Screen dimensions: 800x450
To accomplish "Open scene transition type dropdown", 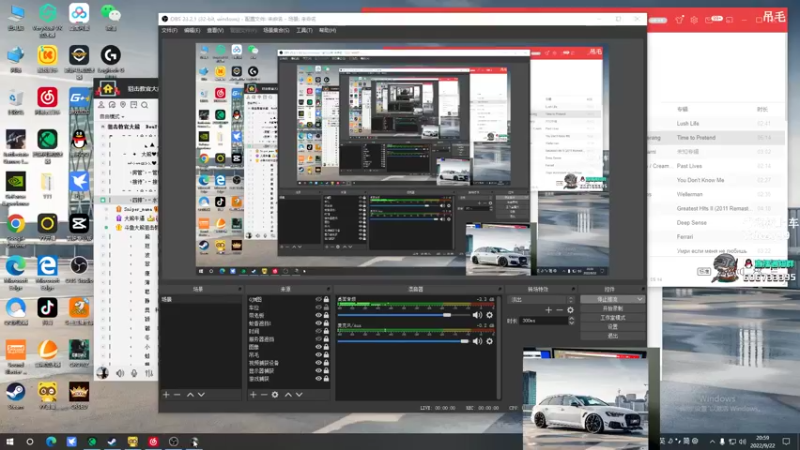I will click(542, 299).
